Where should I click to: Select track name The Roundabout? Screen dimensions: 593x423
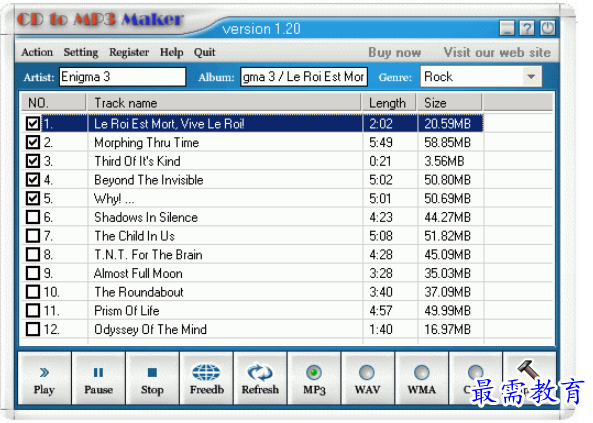pos(139,292)
